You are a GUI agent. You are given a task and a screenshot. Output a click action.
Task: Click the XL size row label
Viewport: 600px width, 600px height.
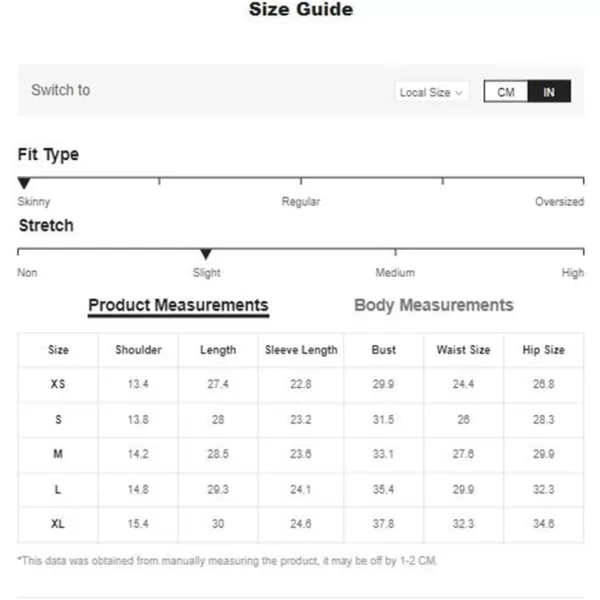[58, 523]
